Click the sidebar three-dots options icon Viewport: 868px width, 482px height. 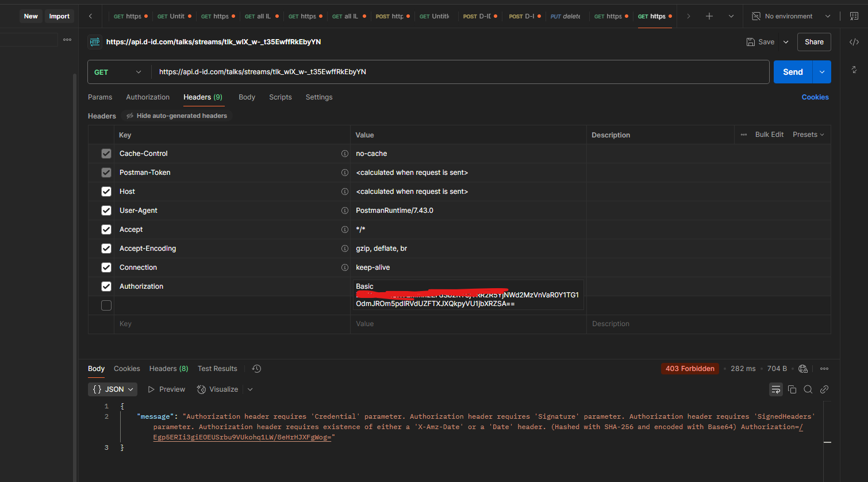pyautogui.click(x=67, y=40)
